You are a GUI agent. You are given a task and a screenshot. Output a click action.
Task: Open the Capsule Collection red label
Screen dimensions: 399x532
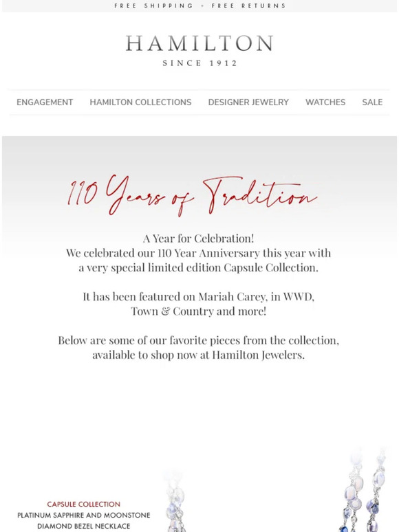83,505
